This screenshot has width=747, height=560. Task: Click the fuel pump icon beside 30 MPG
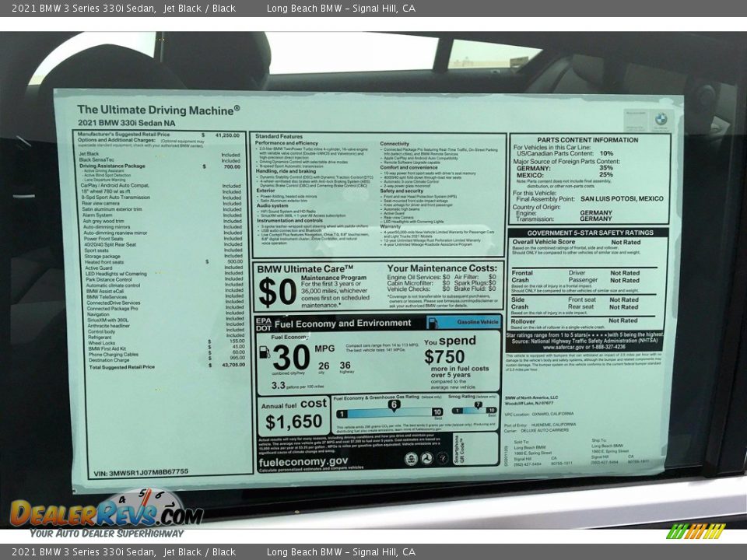264,352
